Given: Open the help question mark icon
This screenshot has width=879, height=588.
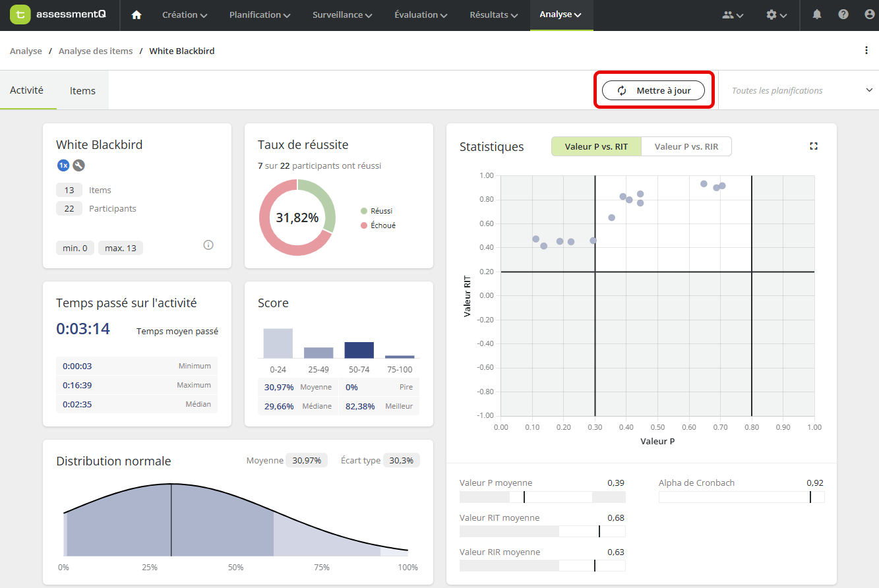Looking at the screenshot, I should (x=843, y=15).
